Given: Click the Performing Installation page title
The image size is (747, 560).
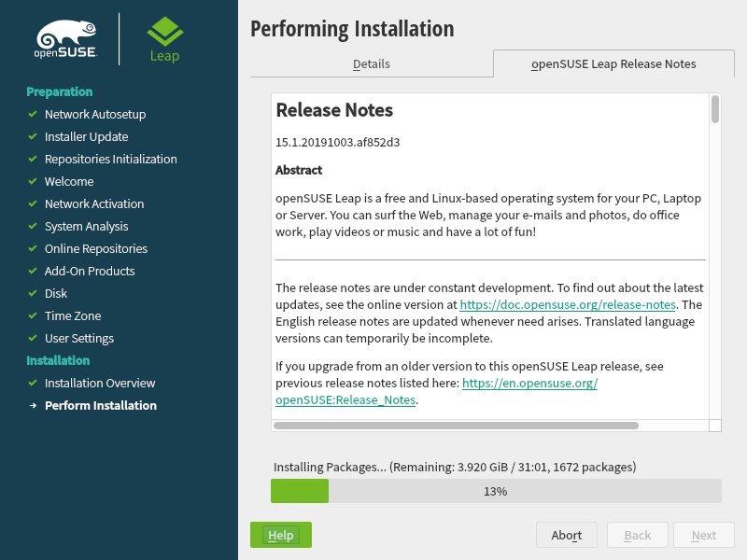Looking at the screenshot, I should point(352,29).
